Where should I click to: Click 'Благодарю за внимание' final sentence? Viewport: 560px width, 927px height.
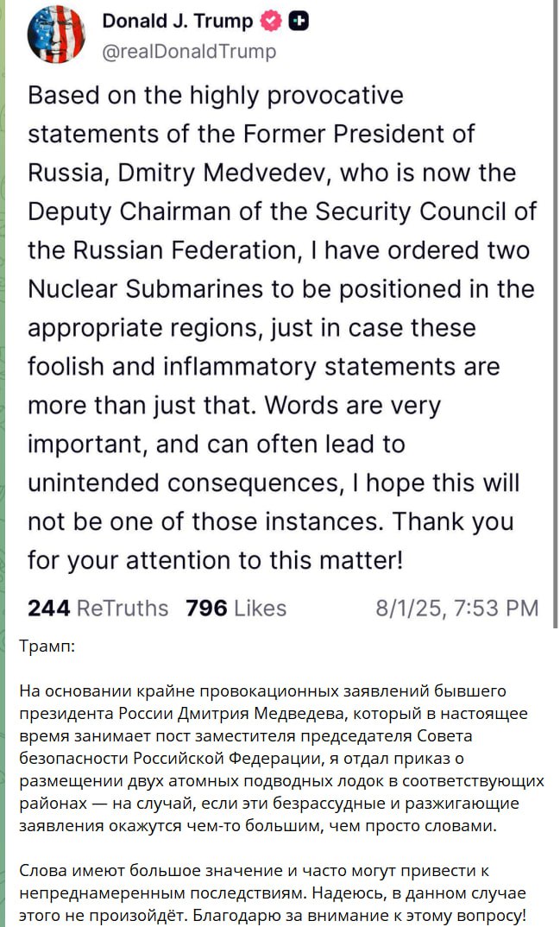point(359,916)
